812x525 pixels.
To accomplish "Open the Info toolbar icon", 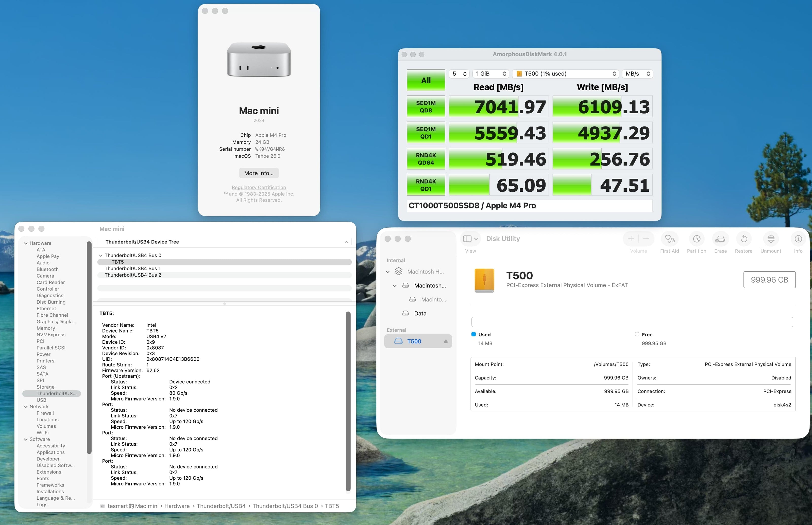I will pyautogui.click(x=798, y=239).
